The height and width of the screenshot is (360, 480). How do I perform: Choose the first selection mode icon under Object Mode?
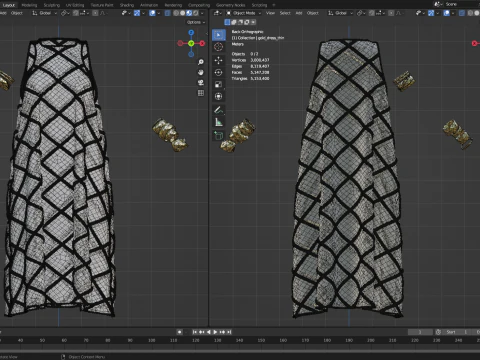pyautogui.click(x=227, y=22)
